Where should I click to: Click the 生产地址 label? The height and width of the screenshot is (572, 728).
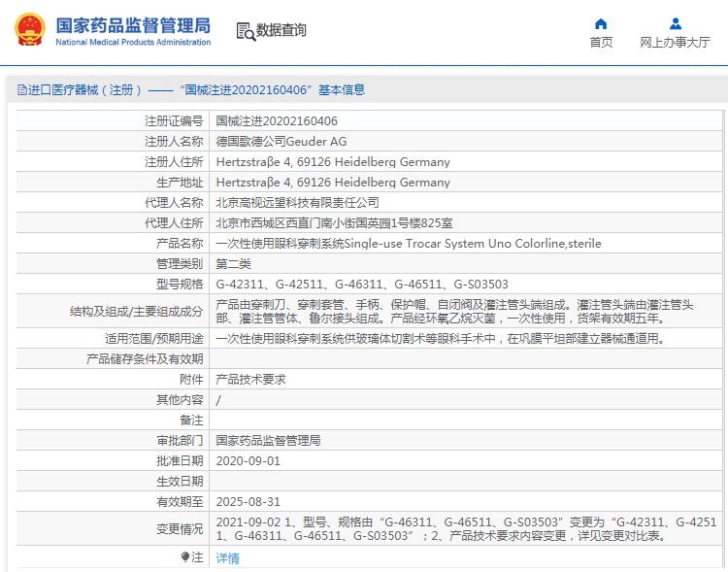[180, 183]
